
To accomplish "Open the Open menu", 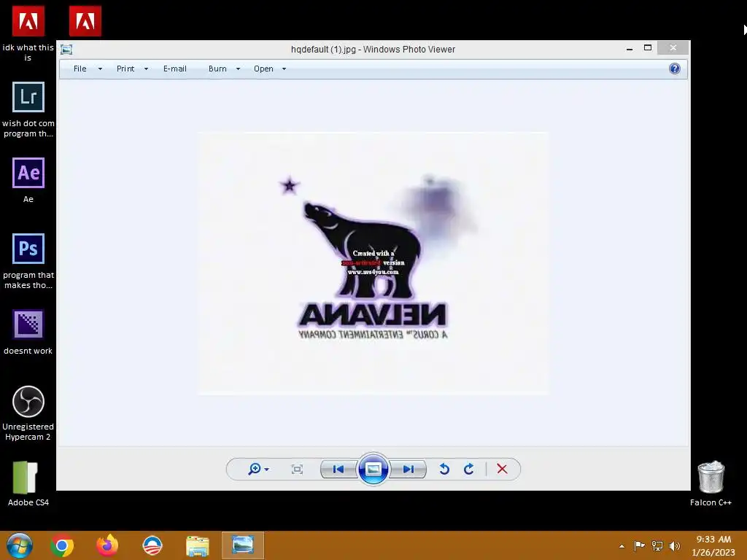I will click(263, 69).
